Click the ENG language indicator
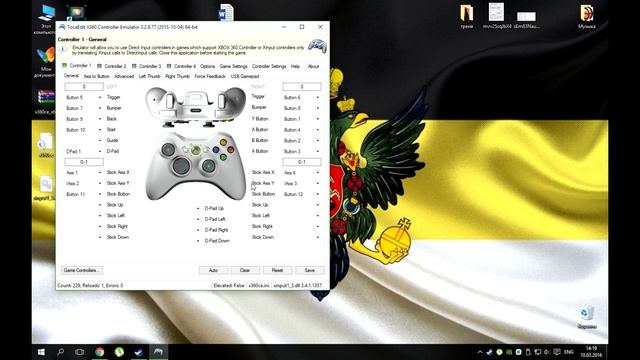640x360 pixels. click(x=569, y=352)
